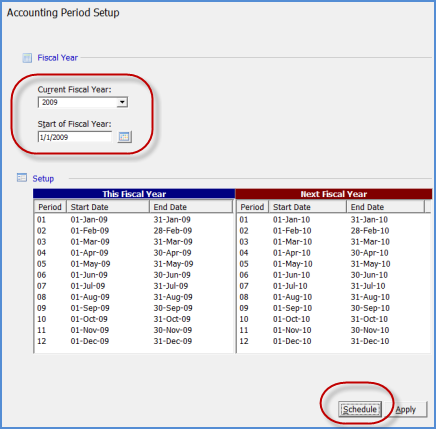The image size is (436, 429).
Task: Click the Schedule button
Action: point(360,409)
